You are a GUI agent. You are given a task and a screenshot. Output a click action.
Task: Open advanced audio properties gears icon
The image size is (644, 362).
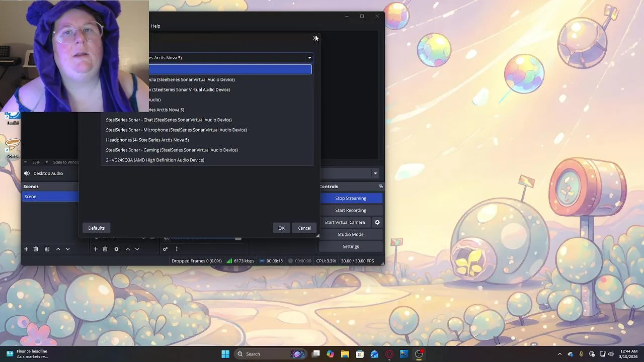[x=165, y=249]
